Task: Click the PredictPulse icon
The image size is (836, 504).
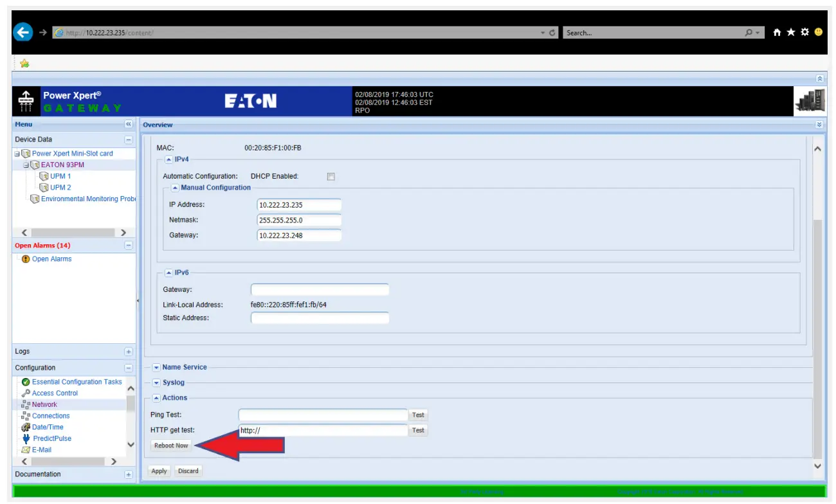Action: click(x=26, y=438)
